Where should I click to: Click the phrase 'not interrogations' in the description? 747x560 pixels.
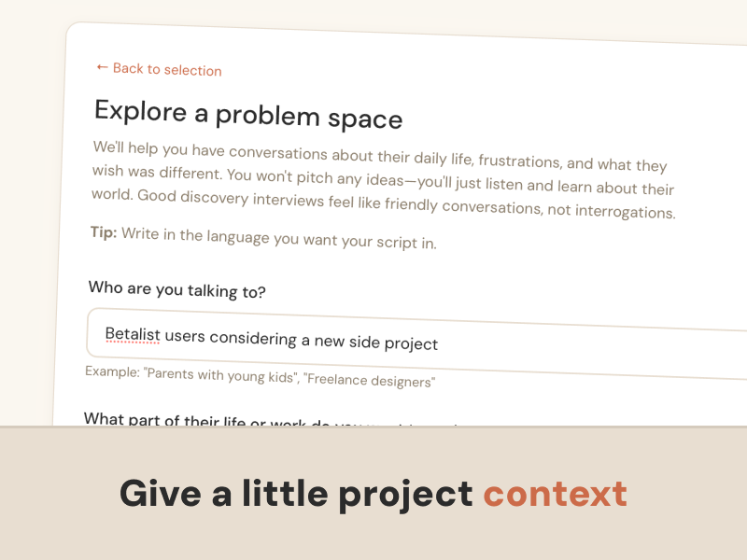pos(611,211)
